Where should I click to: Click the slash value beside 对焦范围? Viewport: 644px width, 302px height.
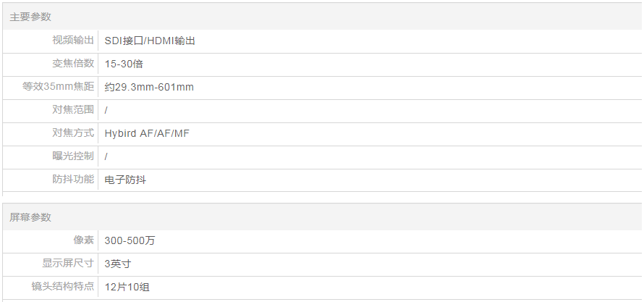106,110
